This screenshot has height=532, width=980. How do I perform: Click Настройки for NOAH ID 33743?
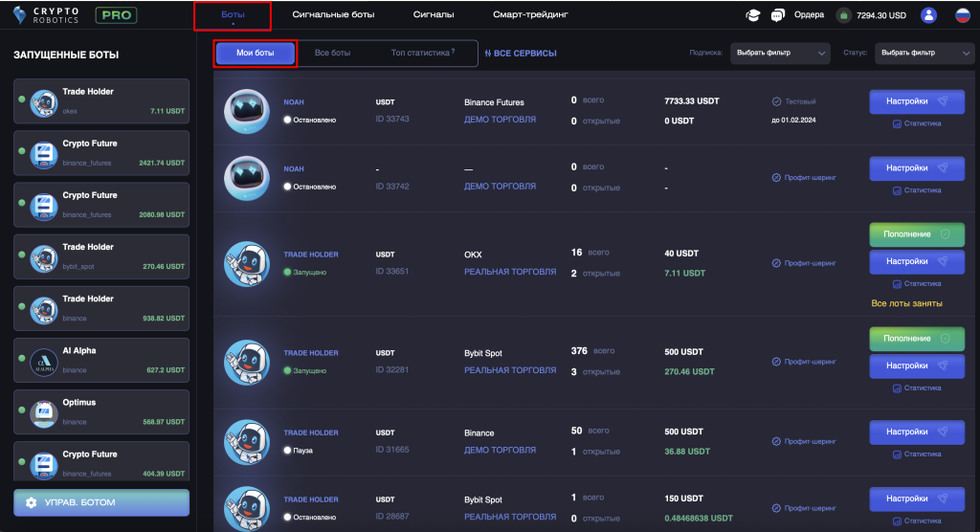click(x=917, y=101)
